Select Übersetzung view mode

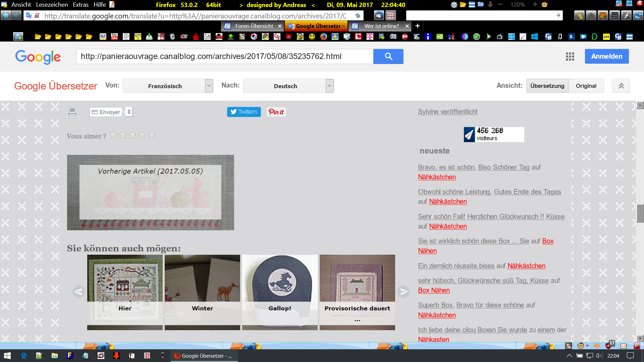[x=547, y=86]
